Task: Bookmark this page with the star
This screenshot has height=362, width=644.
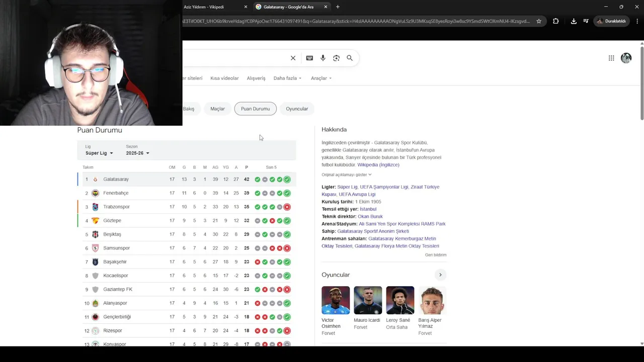Action: 539,21
